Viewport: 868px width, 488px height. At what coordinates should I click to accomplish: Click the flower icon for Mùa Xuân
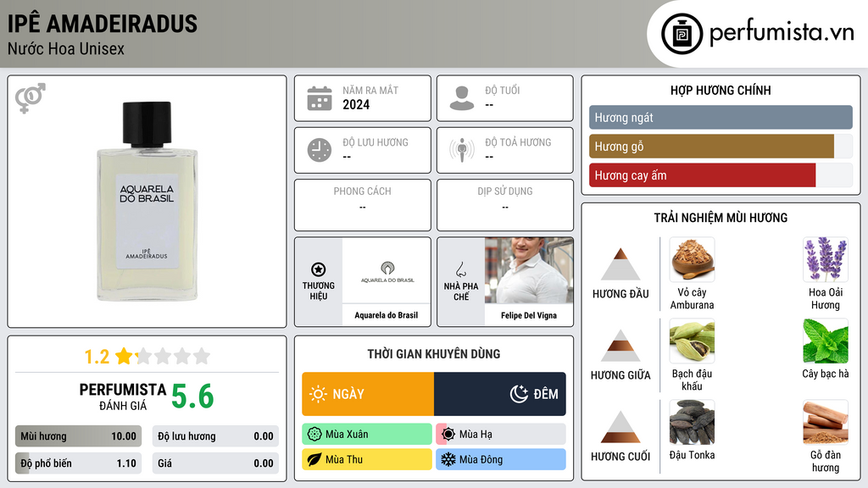pos(314,435)
